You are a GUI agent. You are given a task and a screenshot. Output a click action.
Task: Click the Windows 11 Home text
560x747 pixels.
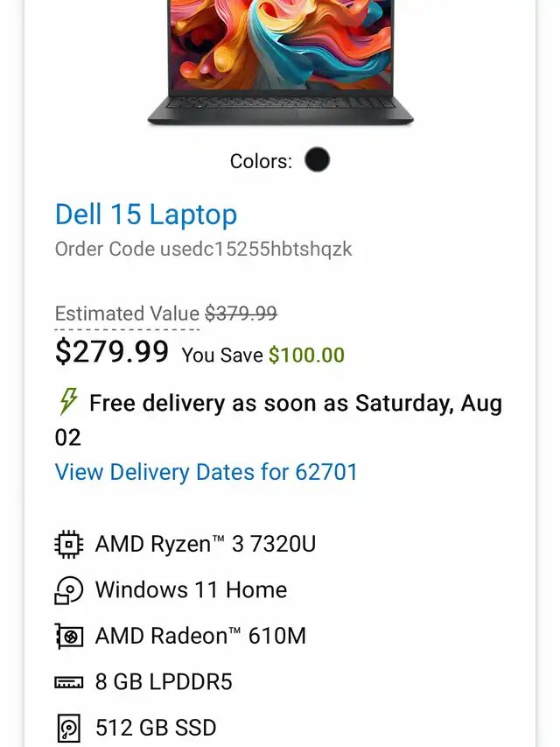pyautogui.click(x=191, y=590)
